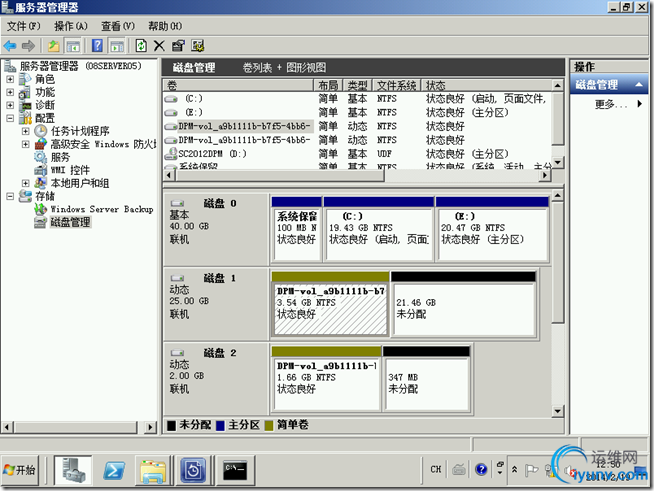654x491 pixels.
Task: Open the 操作(A) menu
Action: [70, 26]
